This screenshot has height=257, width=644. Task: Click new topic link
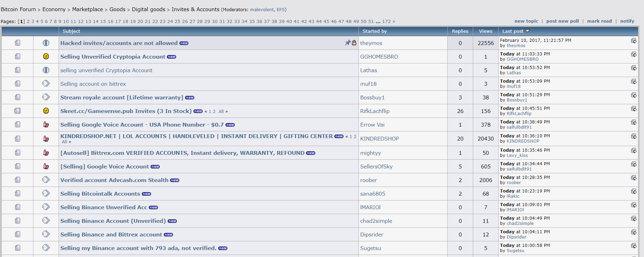click(x=526, y=21)
